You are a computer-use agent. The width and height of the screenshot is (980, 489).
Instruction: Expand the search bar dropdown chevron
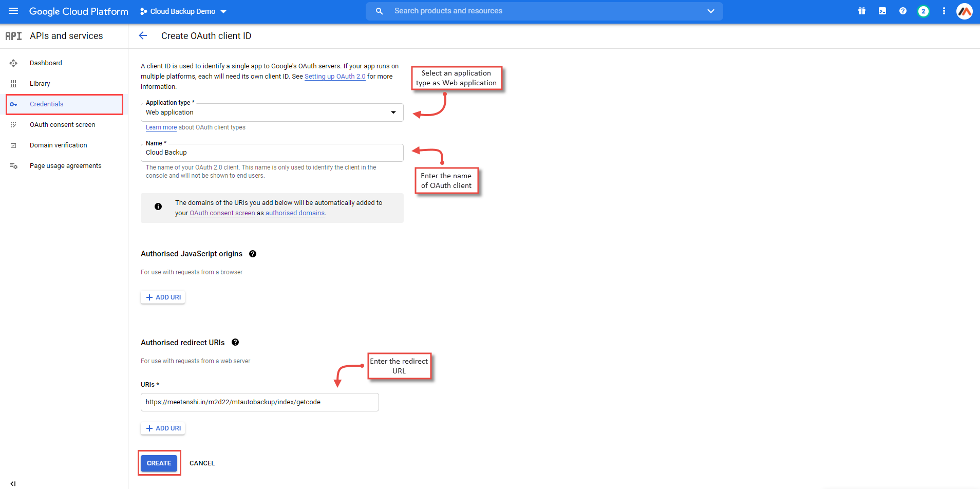coord(711,11)
